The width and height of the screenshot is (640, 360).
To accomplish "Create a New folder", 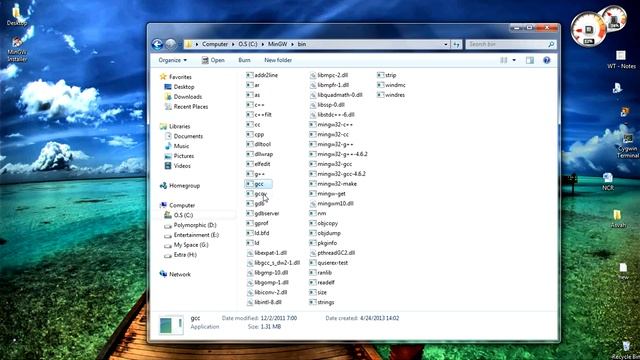I will 278,60.
